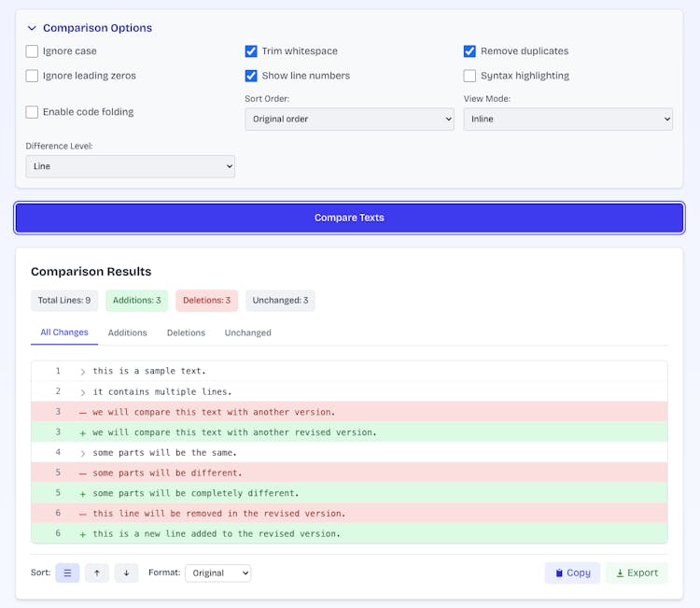Click the Compare Texts button
This screenshot has width=700, height=608.
coord(349,218)
